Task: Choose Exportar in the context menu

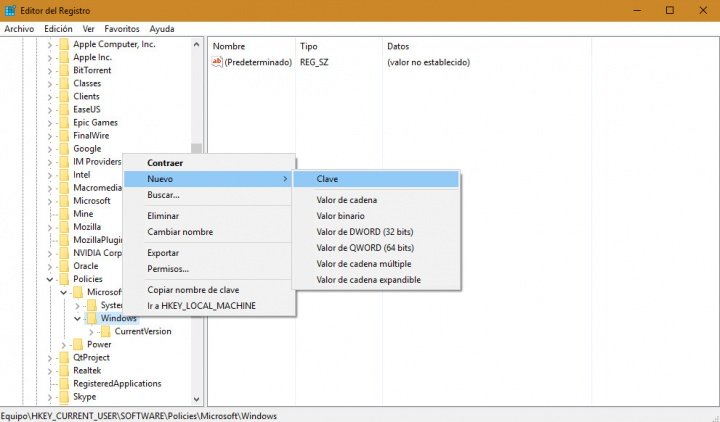Action: (x=209, y=253)
